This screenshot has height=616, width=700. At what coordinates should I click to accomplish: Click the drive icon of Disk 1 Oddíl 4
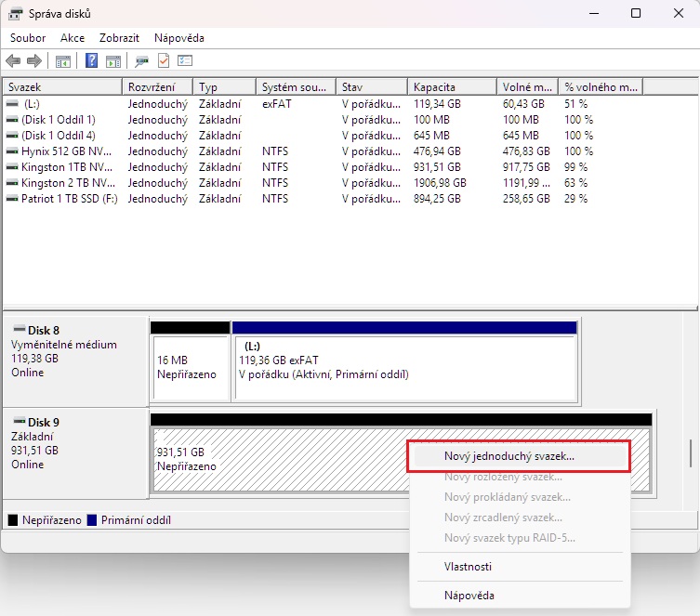tap(12, 135)
